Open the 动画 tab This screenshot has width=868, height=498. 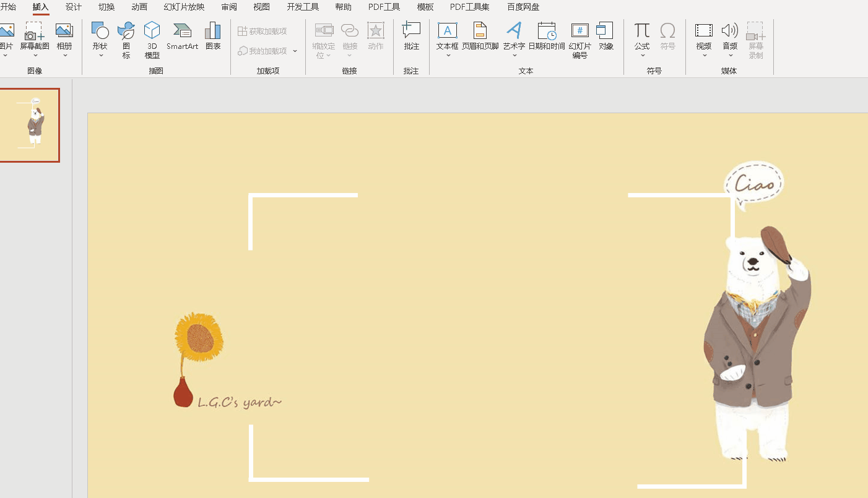click(x=139, y=7)
